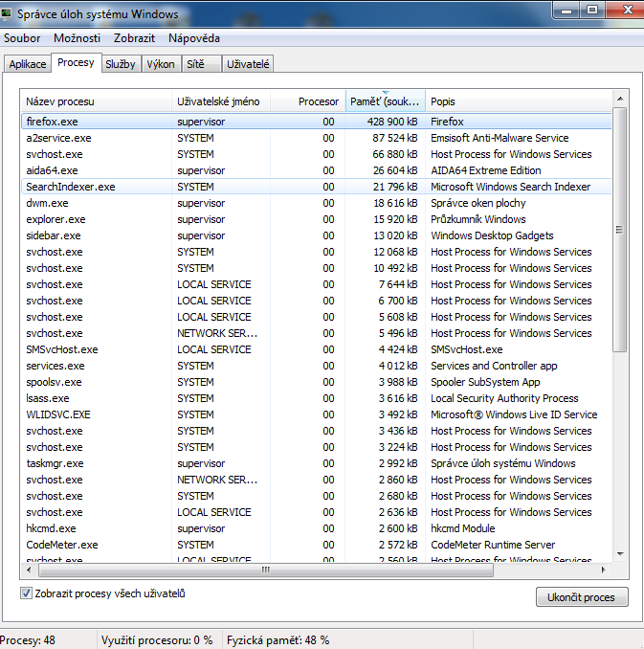Sort by Popis column header
Image resolution: width=644 pixels, height=649 pixels.
[519, 101]
